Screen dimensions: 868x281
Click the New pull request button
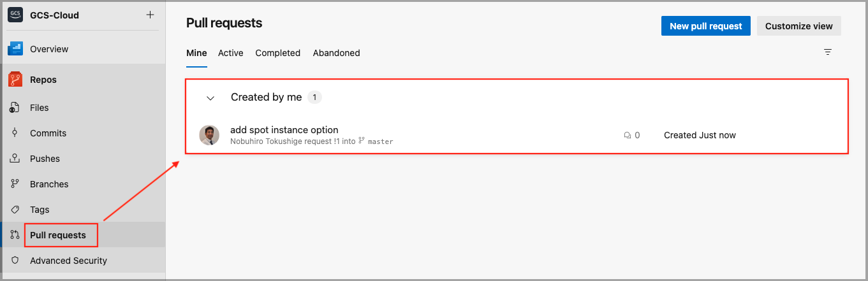pyautogui.click(x=705, y=26)
